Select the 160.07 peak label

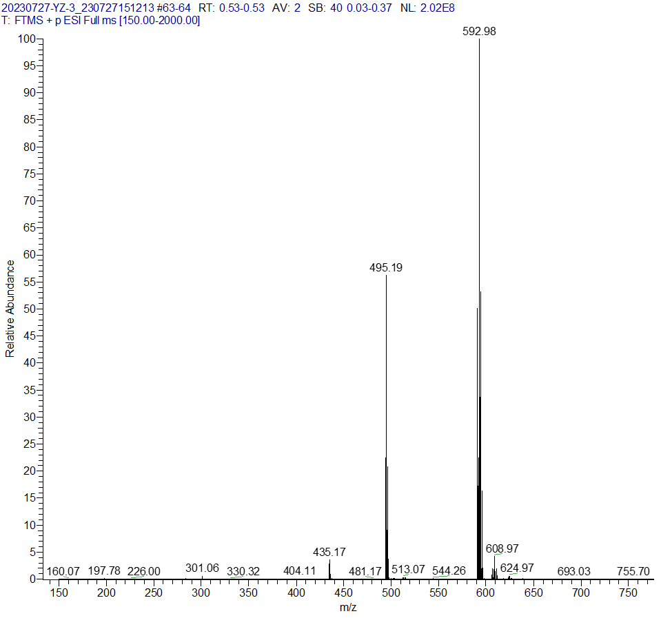[63, 571]
